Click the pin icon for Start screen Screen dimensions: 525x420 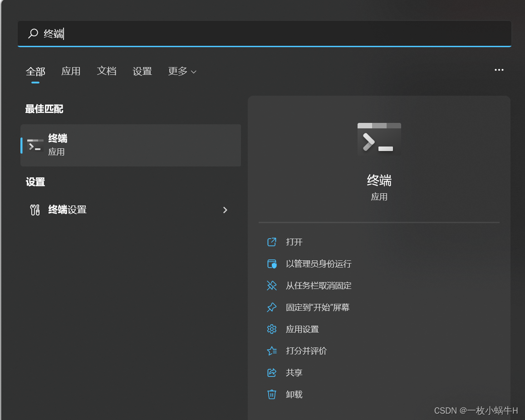tap(271, 307)
